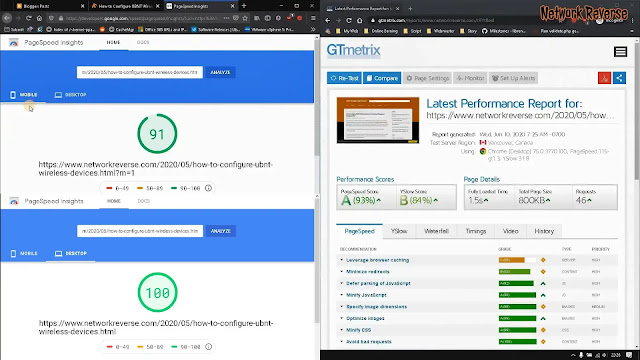Open new tab in Chrome window
The width and height of the screenshot is (640, 360).
[x=410, y=8]
